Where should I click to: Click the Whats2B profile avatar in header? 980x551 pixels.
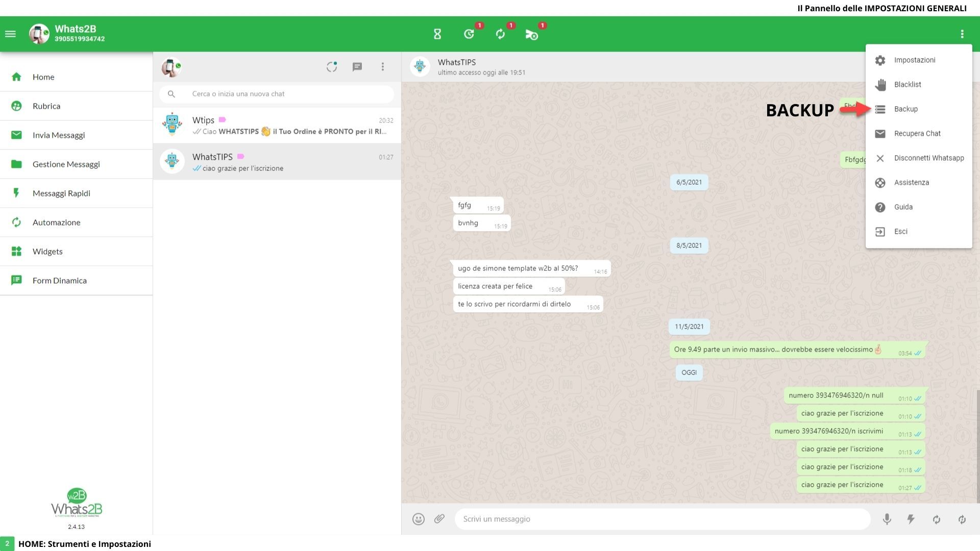pyautogui.click(x=39, y=34)
